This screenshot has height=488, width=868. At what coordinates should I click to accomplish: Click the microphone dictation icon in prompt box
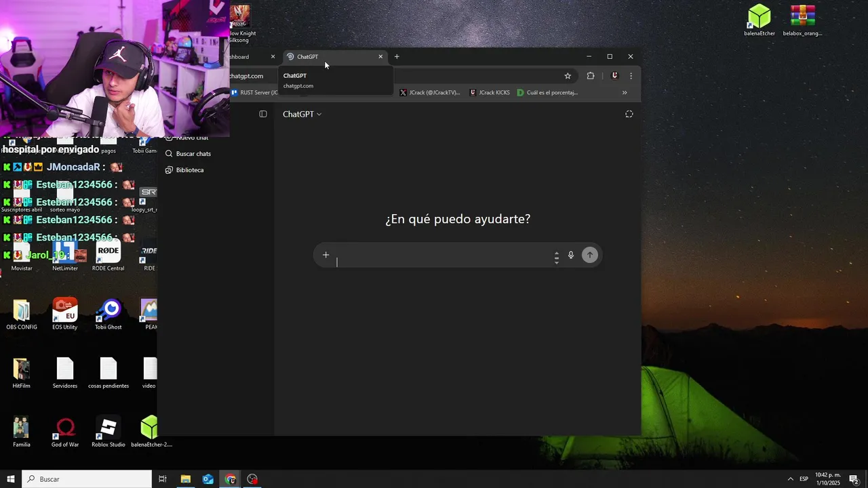571,255
